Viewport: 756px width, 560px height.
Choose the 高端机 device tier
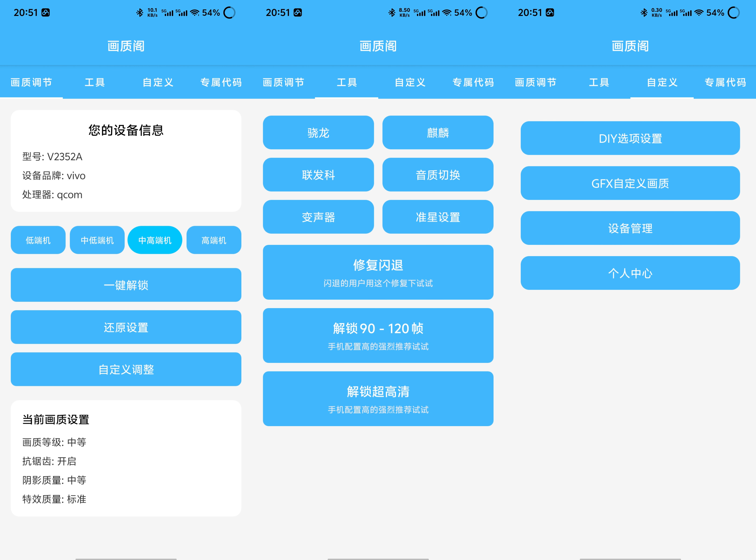coord(213,240)
